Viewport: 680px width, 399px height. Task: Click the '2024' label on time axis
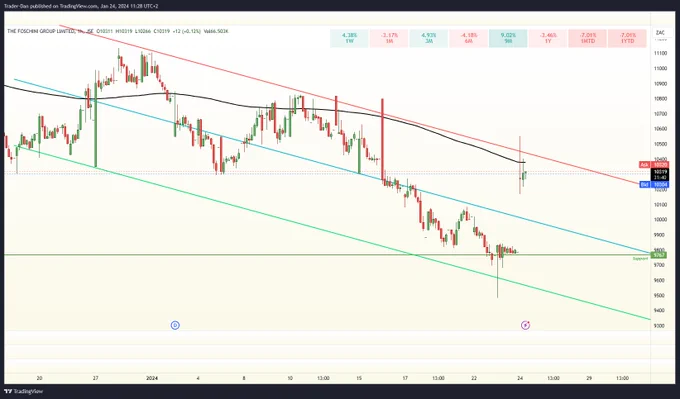pyautogui.click(x=152, y=378)
